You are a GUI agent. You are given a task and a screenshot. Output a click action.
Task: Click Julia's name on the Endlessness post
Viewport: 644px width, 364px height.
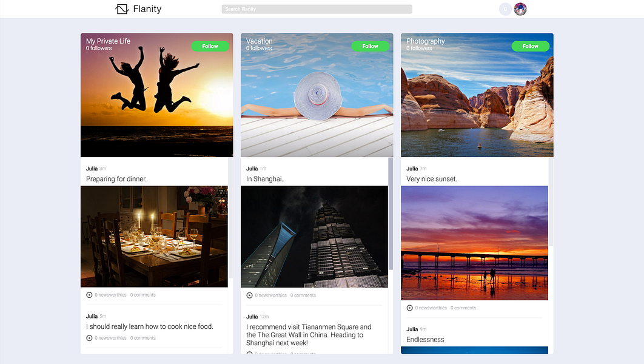pyautogui.click(x=412, y=329)
